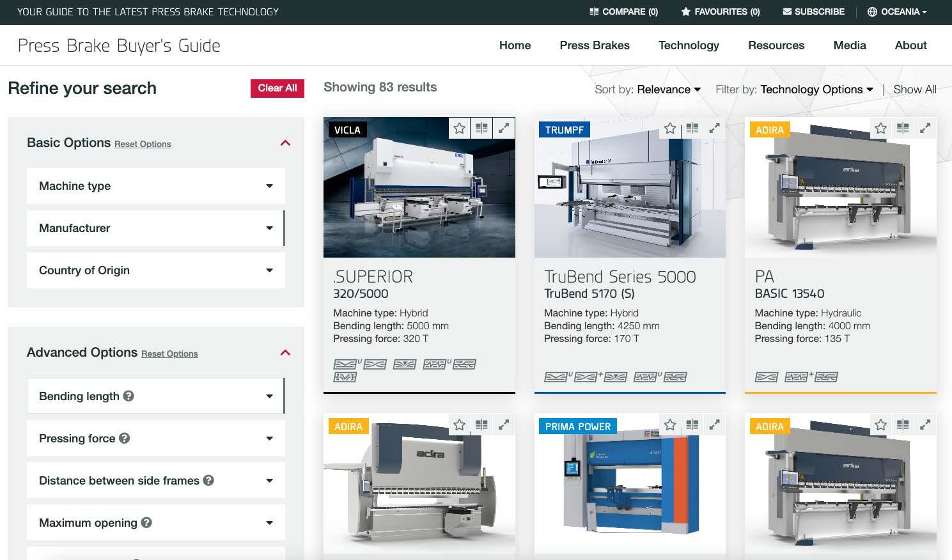This screenshot has width=952, height=560.
Task: Click the 'Showing 83 results' text
Action: pos(380,87)
